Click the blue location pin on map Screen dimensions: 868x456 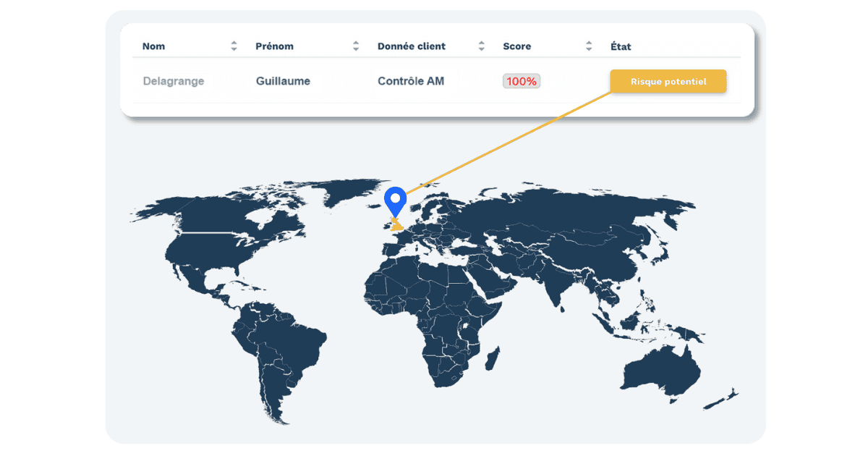coord(395,200)
